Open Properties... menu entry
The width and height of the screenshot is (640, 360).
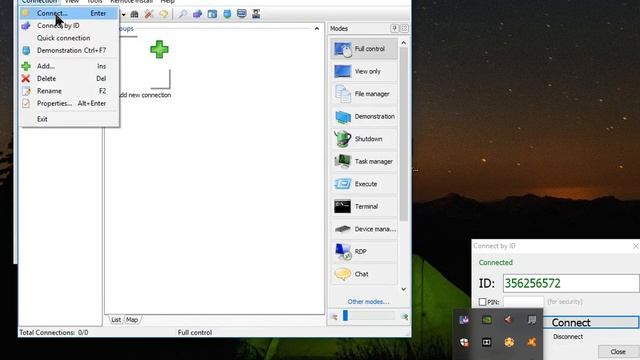(x=69, y=103)
